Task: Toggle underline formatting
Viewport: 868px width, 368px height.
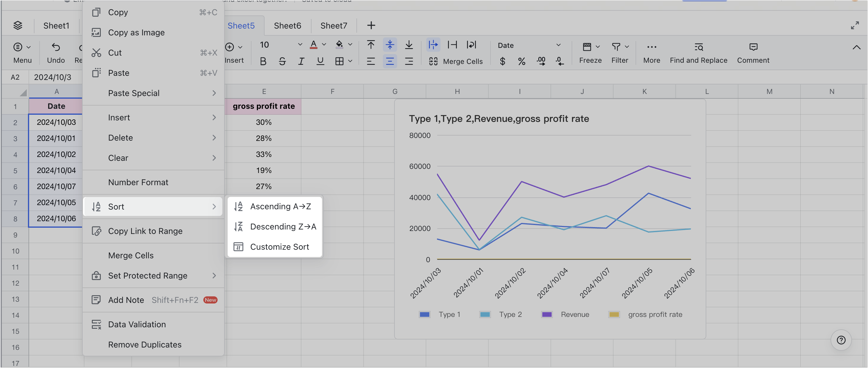Action: (x=320, y=61)
